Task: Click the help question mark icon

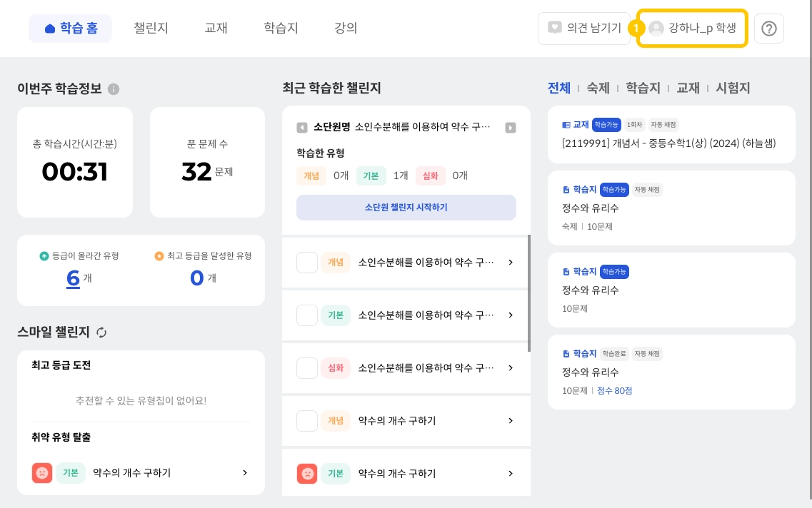Action: point(769,29)
